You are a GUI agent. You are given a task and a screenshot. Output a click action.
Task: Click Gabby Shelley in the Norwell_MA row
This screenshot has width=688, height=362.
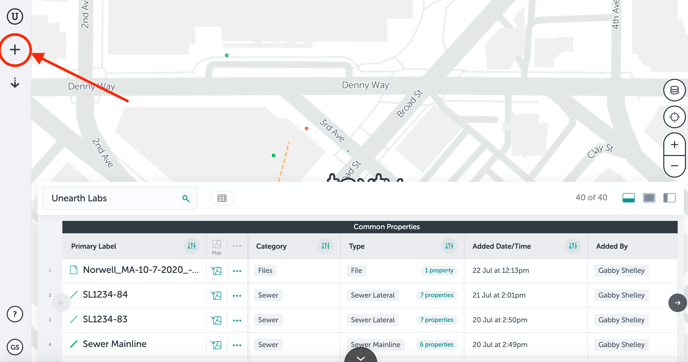coord(621,270)
